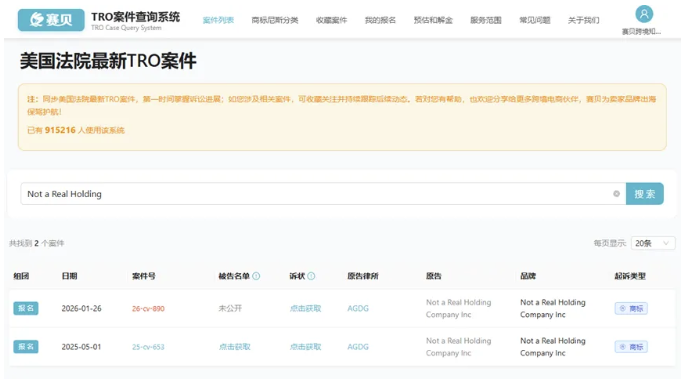Open the 常见问题 tab
The width and height of the screenshot is (694, 382).
coord(535,20)
